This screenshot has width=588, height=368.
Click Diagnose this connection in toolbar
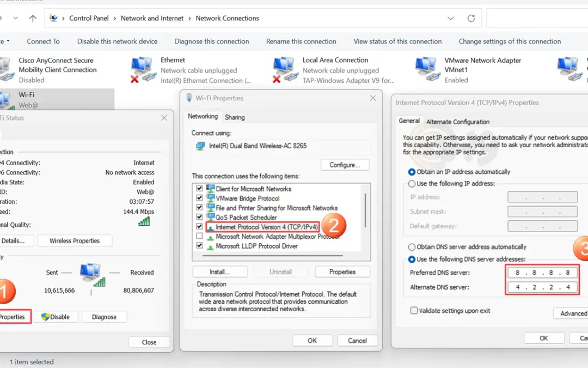click(211, 41)
